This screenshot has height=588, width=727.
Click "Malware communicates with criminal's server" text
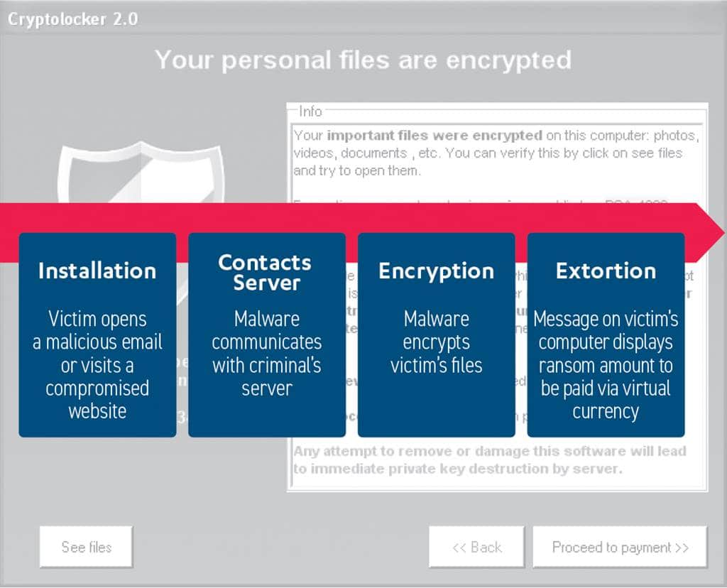coord(266,353)
